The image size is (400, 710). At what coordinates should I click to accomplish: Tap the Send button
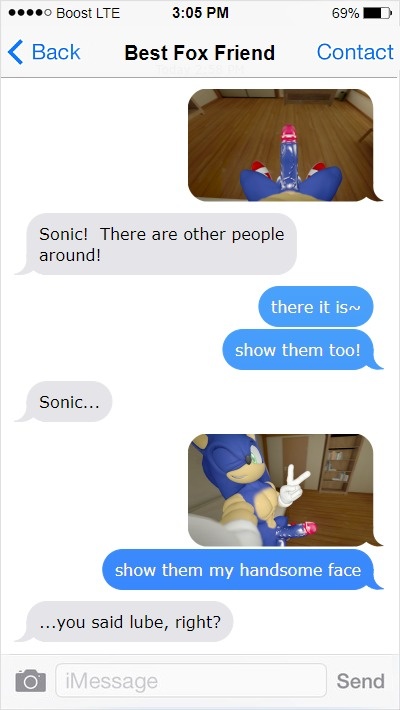pyautogui.click(x=361, y=681)
